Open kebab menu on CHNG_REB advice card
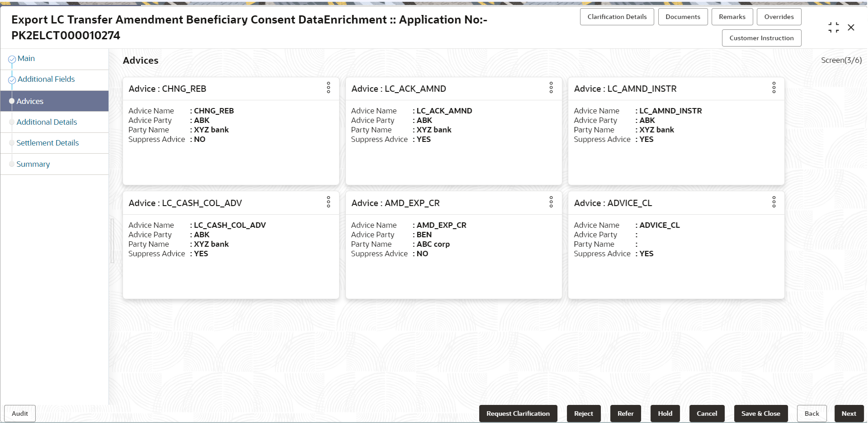This screenshot has height=423, width=868. click(329, 88)
